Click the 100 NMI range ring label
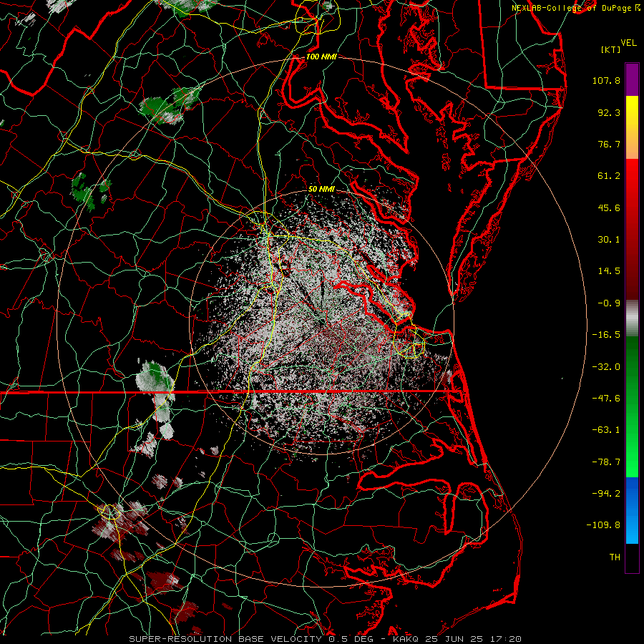Image resolution: width=644 pixels, height=644 pixels. (x=321, y=57)
